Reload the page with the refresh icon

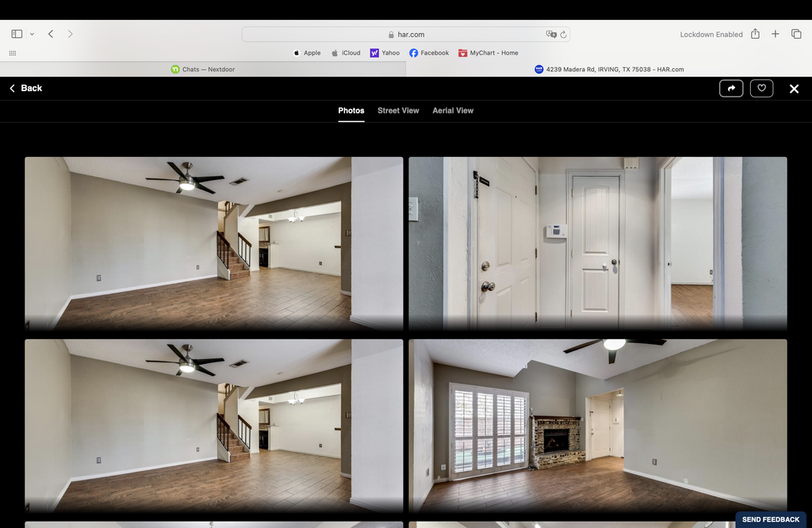(564, 34)
